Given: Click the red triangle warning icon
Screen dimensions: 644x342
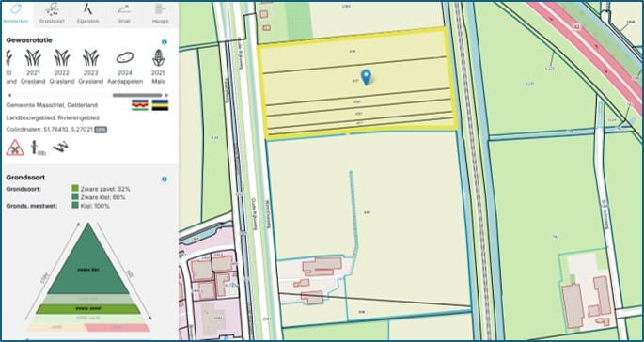Looking at the screenshot, I should [15, 148].
